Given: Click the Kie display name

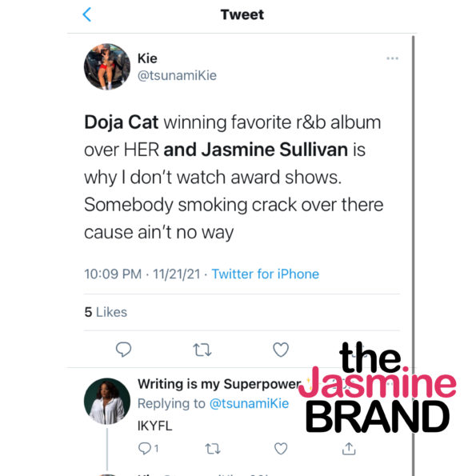Looking at the screenshot, I should click(x=147, y=58).
